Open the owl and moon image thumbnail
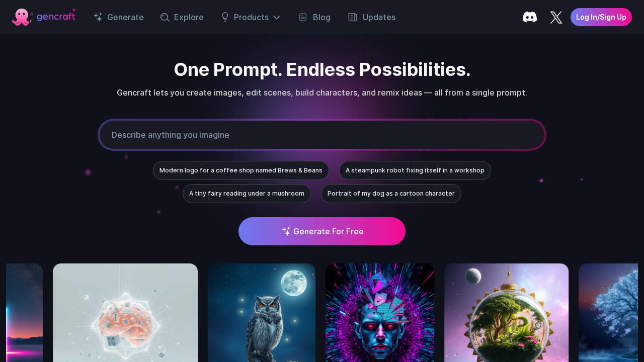This screenshot has width=644, height=362. [262, 313]
